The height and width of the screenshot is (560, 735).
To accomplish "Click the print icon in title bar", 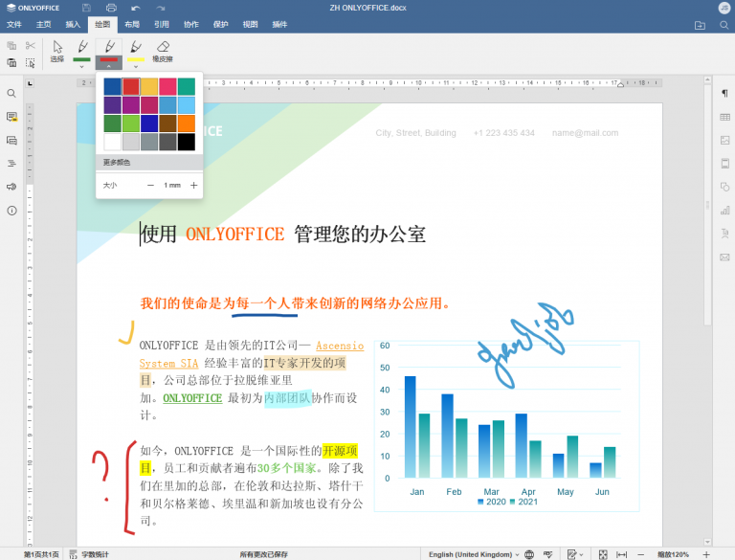I will pos(111,8).
